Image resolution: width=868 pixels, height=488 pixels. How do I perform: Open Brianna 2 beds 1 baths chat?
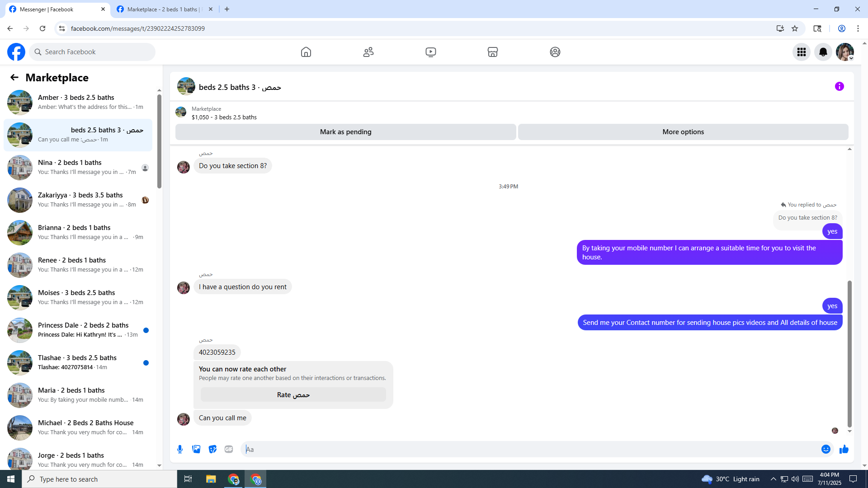(x=78, y=232)
